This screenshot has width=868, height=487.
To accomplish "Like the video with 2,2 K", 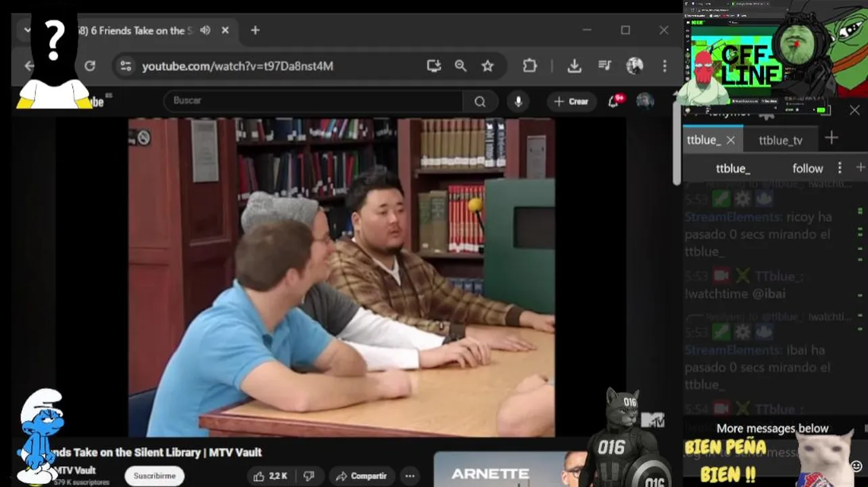I will [x=270, y=476].
